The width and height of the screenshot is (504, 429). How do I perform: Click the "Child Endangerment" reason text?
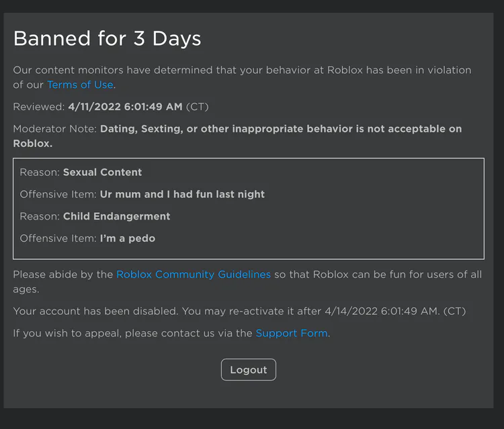(116, 216)
